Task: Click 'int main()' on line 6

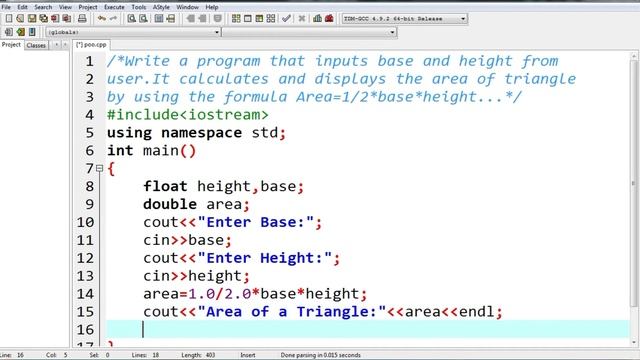Action: tap(151, 151)
